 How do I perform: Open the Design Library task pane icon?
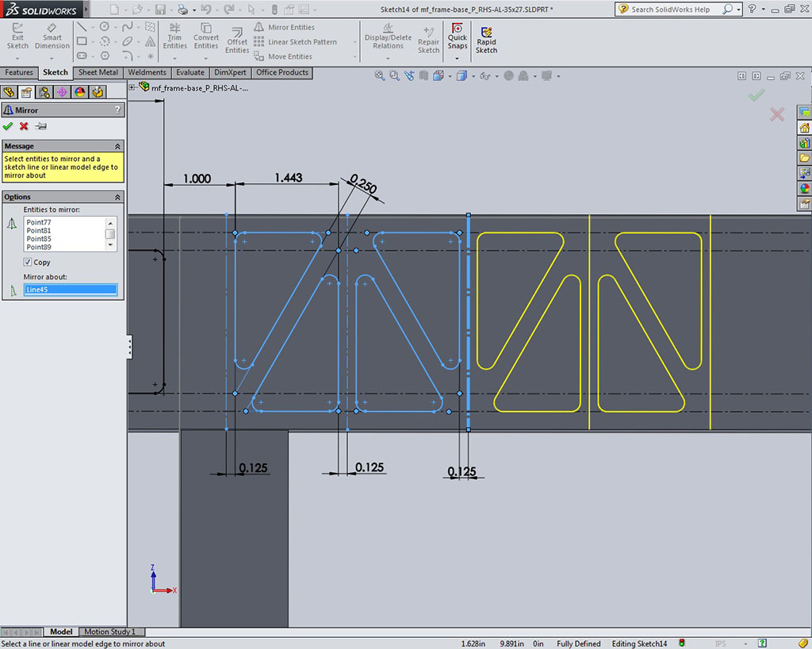804,144
